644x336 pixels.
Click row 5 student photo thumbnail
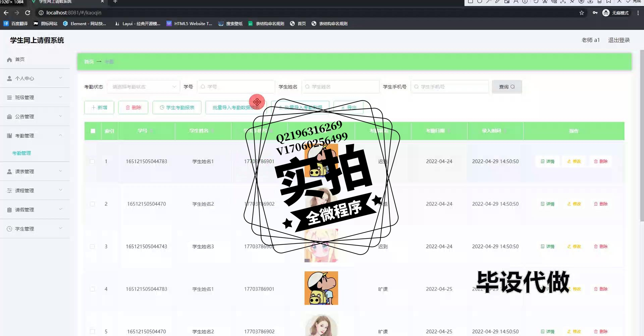coord(321,325)
